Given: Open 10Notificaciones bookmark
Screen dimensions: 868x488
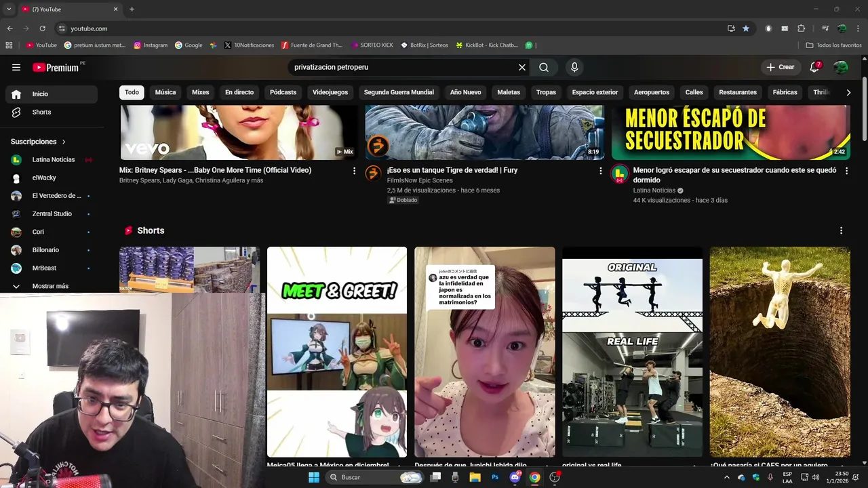Looking at the screenshot, I should 250,45.
